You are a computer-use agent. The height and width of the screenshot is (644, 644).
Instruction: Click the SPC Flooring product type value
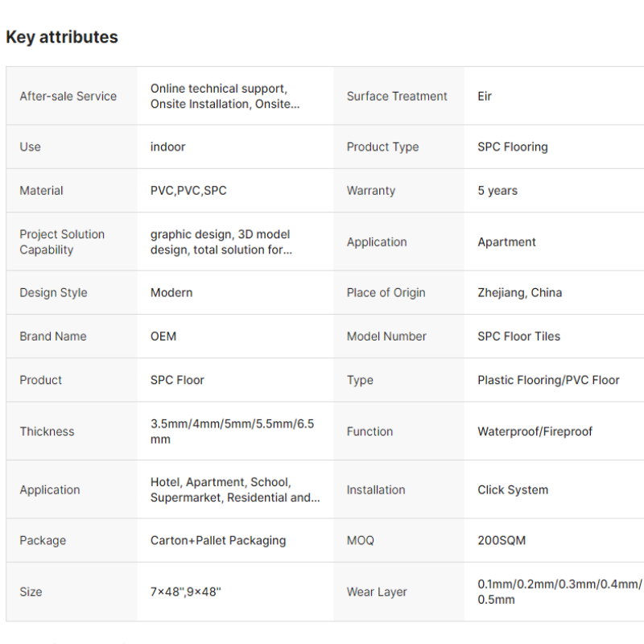(x=512, y=147)
